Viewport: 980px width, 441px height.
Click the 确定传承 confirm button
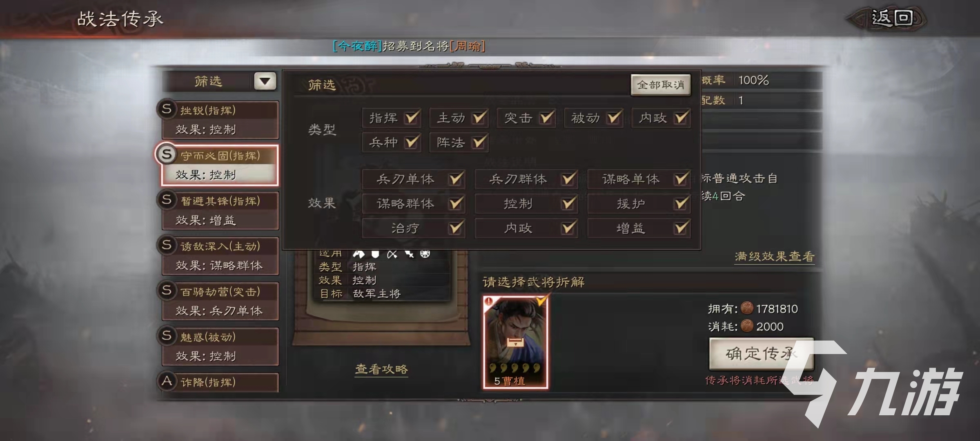[761, 354]
